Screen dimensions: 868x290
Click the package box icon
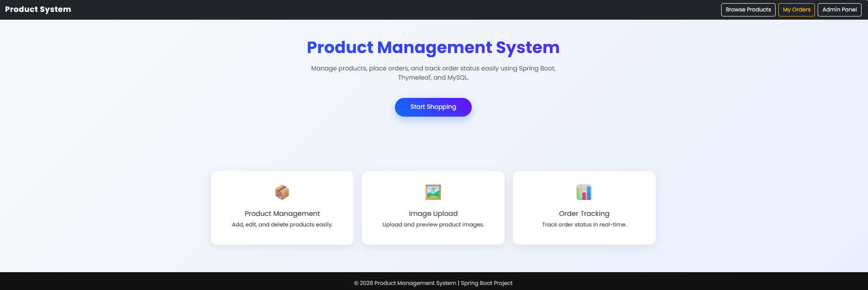pos(282,192)
